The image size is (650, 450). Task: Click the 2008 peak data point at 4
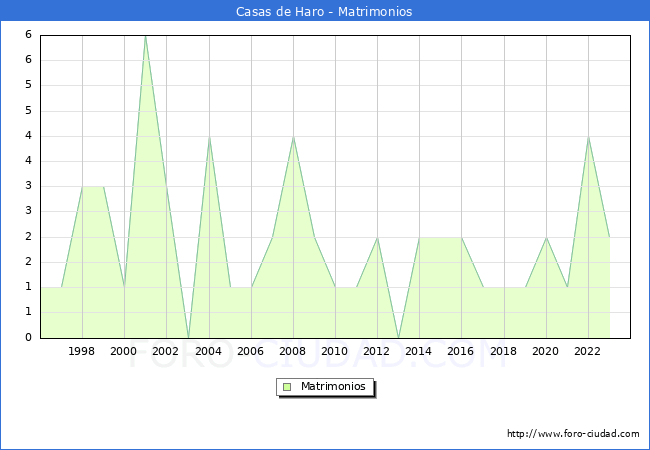293,137
